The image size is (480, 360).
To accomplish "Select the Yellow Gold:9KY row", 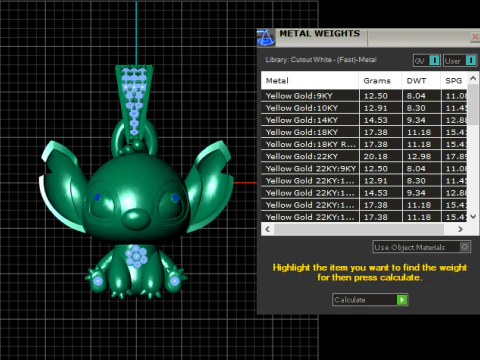I will click(364, 96).
